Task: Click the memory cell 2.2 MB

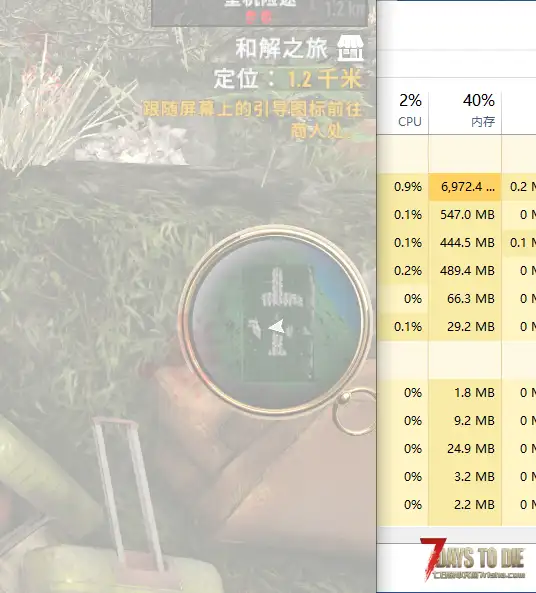Action: click(465, 505)
